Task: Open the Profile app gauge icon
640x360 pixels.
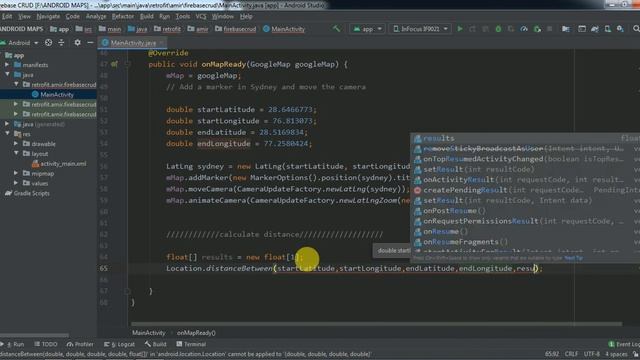Action: click(524, 29)
